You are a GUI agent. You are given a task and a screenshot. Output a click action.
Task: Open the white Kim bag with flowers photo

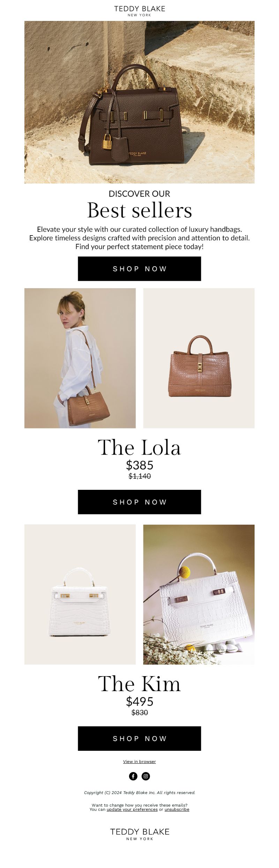pos(199,594)
